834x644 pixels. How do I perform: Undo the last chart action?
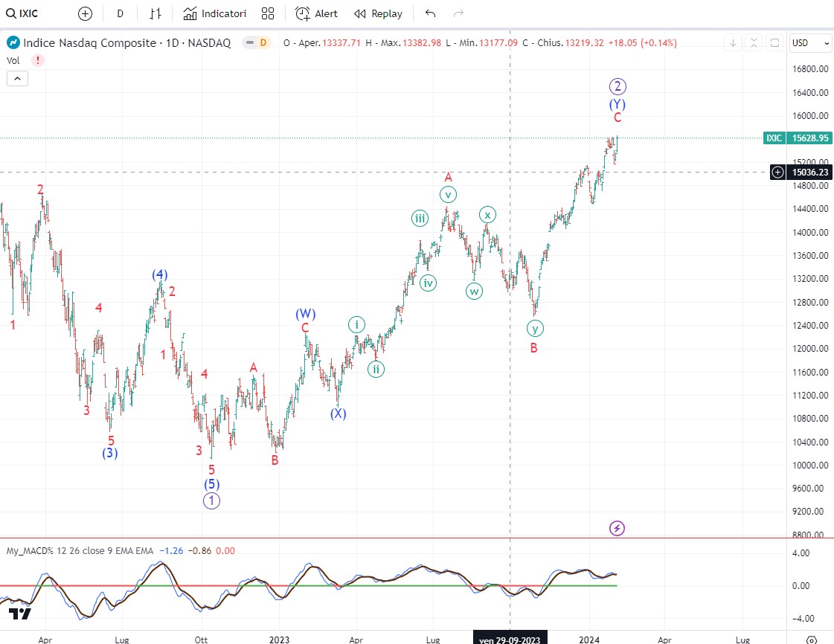point(430,13)
